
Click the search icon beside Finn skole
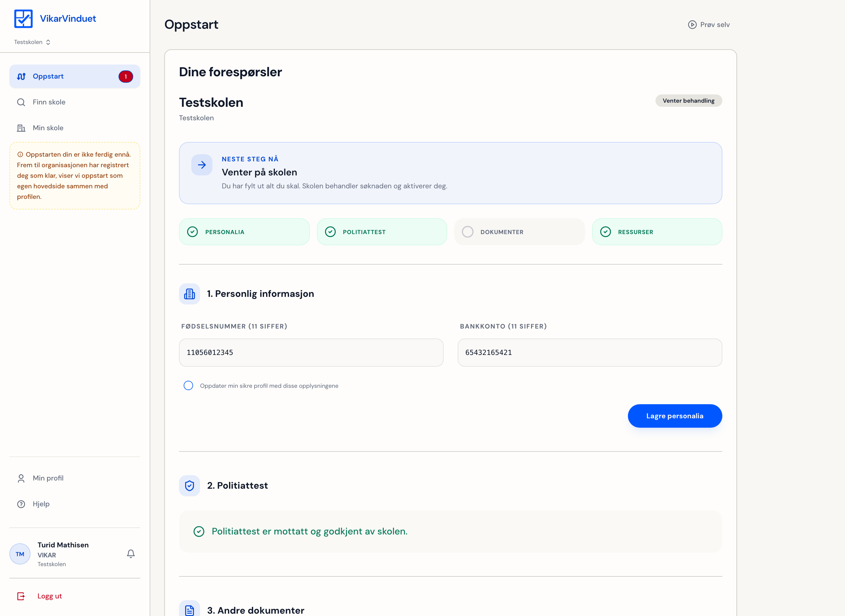coord(21,102)
